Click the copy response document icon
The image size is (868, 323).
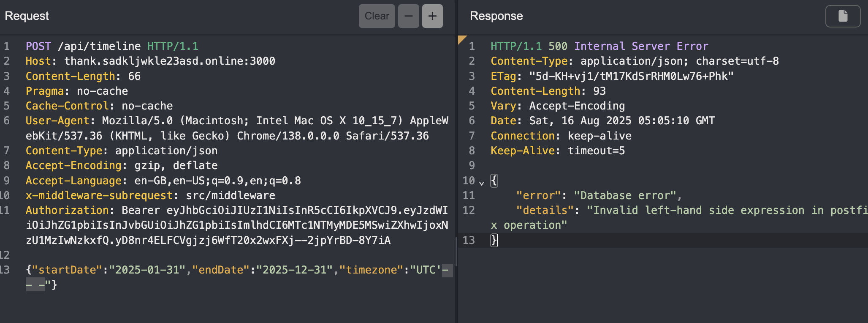[843, 16]
